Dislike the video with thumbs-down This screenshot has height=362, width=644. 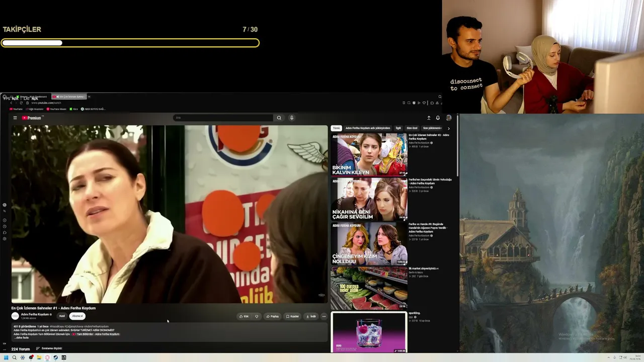[257, 316]
